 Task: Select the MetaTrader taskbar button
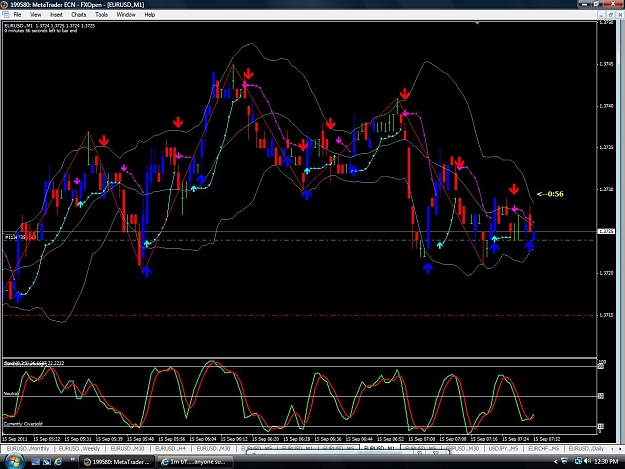coord(117,462)
